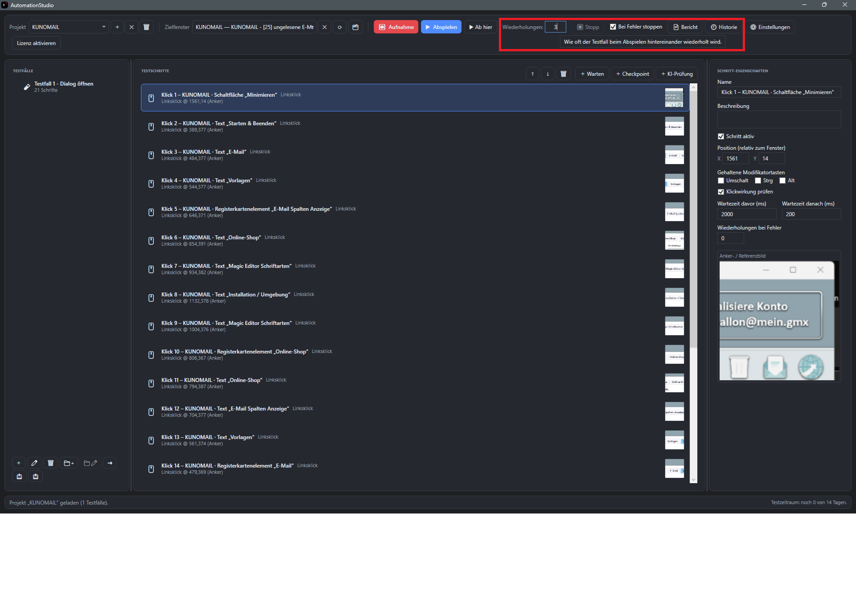Play from the selected step using Ab hier
Image resolution: width=856 pixels, height=616 pixels.
coord(481,27)
